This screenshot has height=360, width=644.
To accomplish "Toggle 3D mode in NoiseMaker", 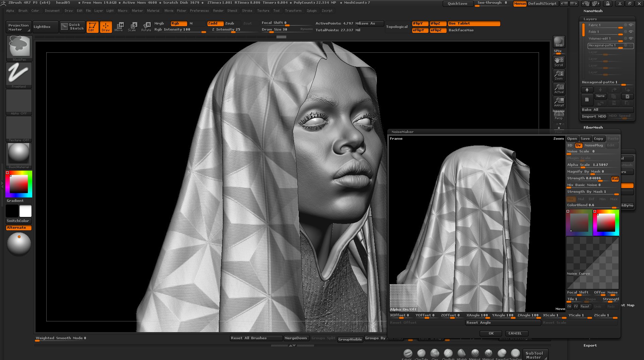I will (x=570, y=145).
